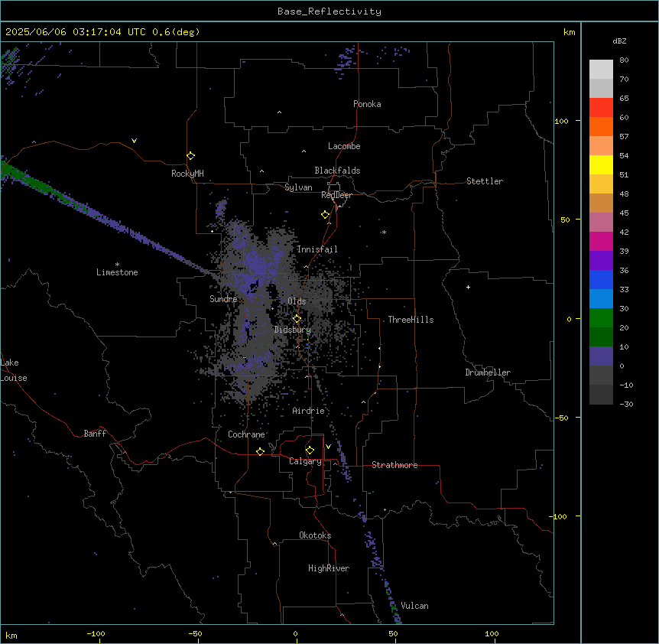Image resolution: width=659 pixels, height=644 pixels.
Task: Click yellow diamond marker between Olds and Didsbury
Action: (x=297, y=318)
